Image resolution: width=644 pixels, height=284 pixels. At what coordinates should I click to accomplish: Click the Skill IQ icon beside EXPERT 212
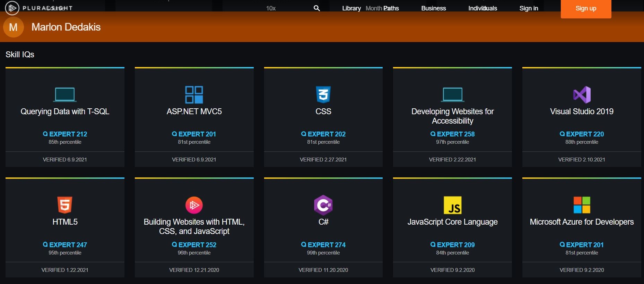click(x=45, y=134)
